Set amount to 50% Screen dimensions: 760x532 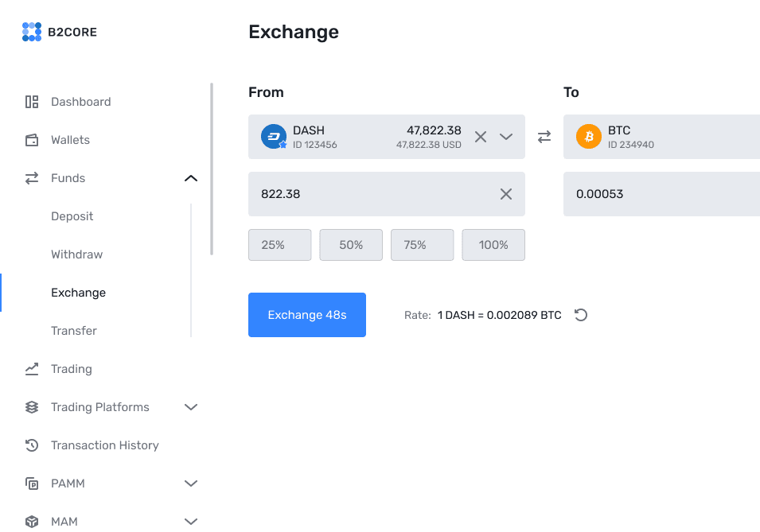(x=351, y=245)
